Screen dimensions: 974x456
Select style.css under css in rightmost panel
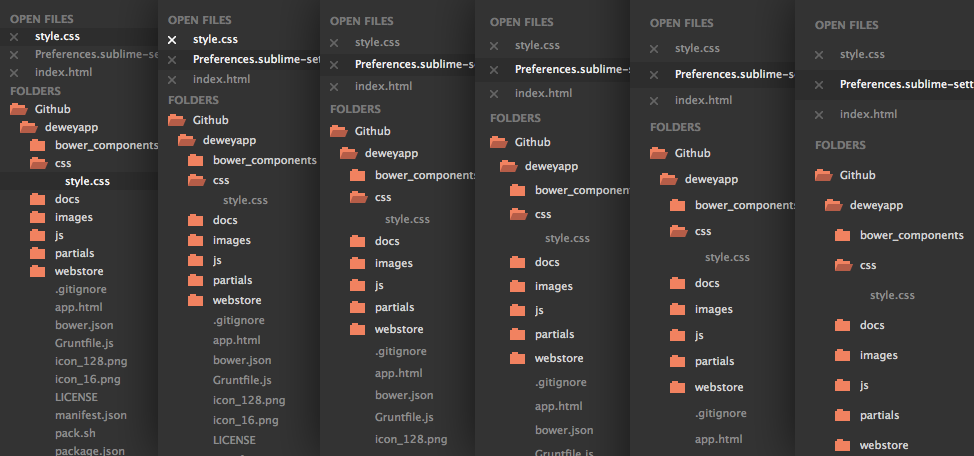[893, 296]
